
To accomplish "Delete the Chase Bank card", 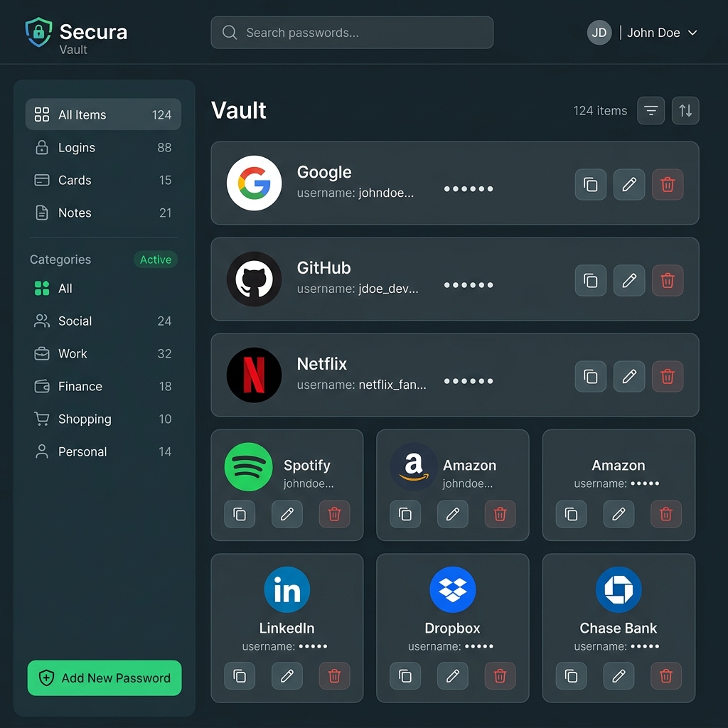I will 665,675.
